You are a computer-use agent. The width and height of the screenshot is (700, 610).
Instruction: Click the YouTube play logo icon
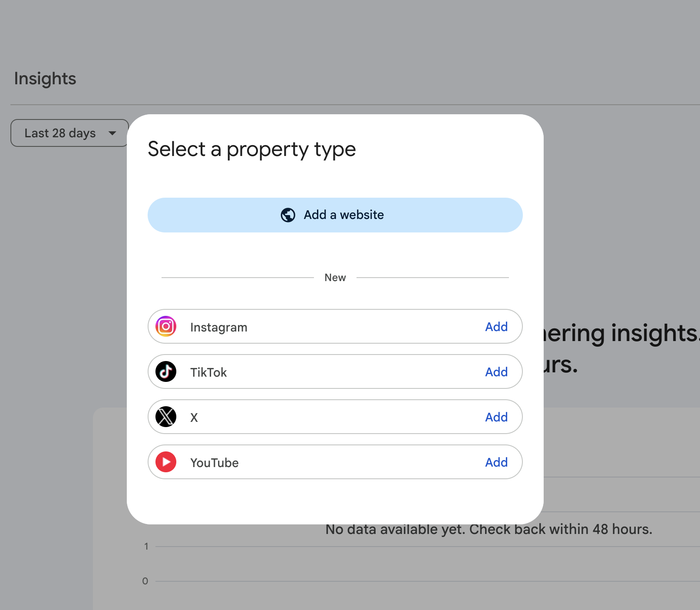point(166,462)
